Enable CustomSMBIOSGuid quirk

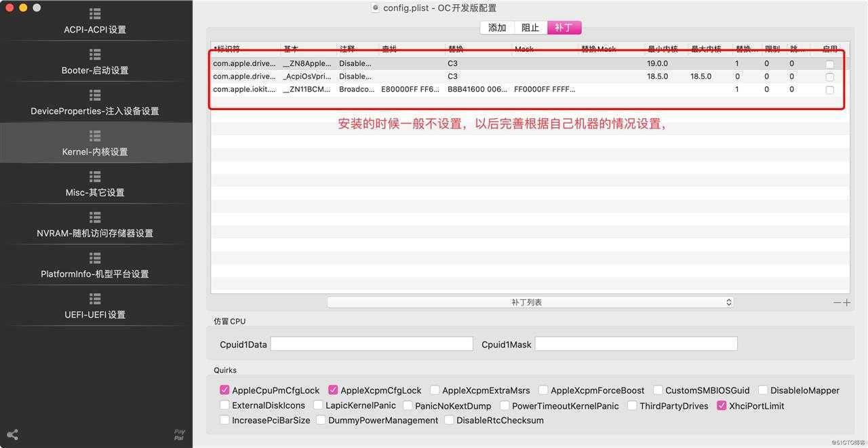coord(658,390)
